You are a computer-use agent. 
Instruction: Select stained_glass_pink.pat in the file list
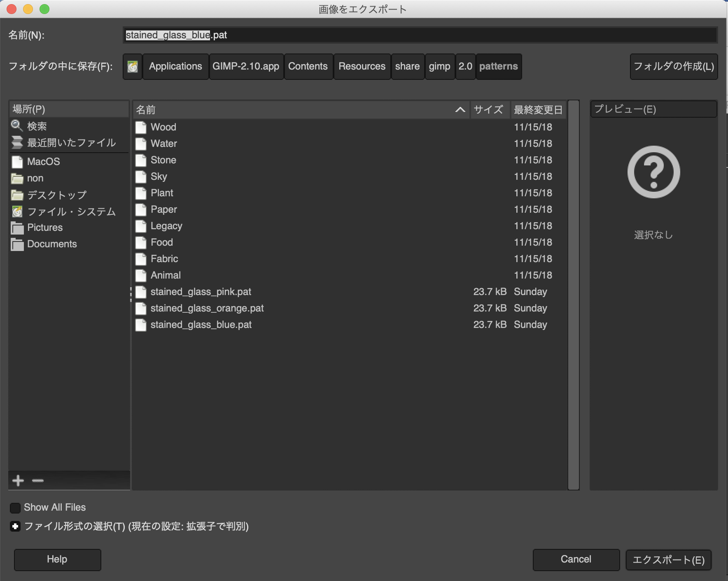tap(201, 292)
